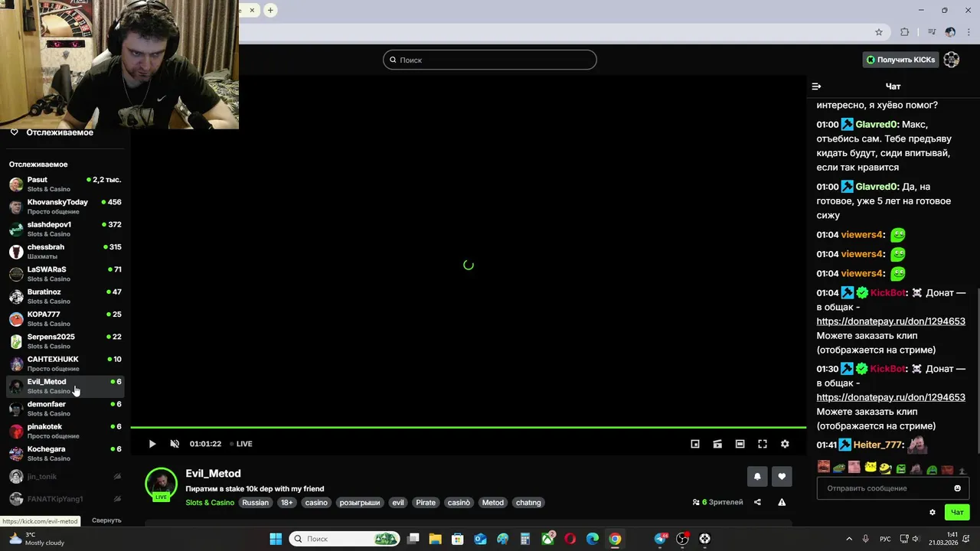
Task: Enable mini player mode icon
Action: tap(695, 444)
